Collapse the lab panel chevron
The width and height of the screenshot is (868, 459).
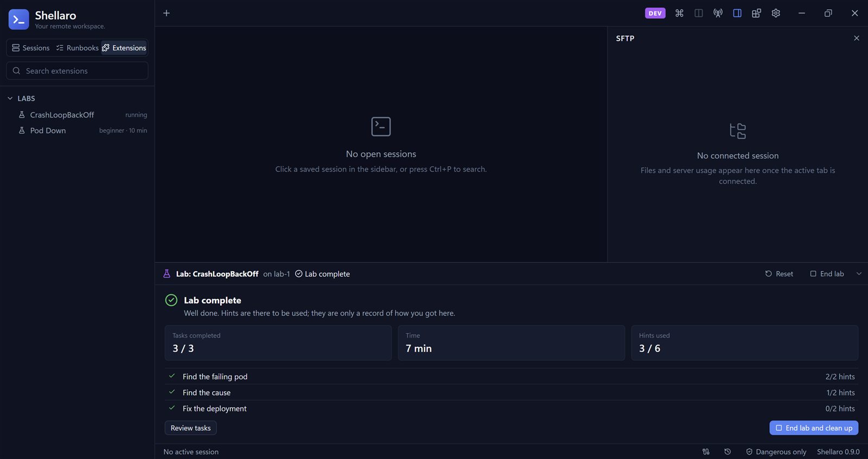(859, 274)
